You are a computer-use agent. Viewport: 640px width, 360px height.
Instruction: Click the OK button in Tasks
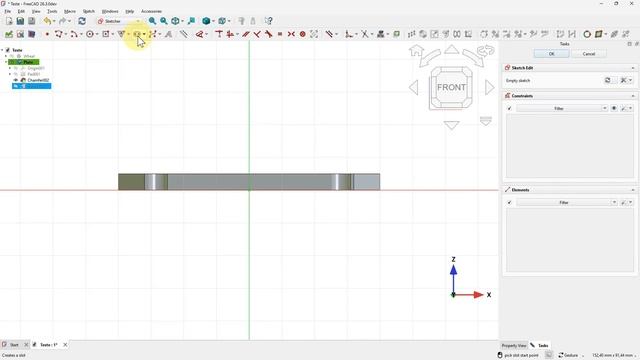point(551,54)
